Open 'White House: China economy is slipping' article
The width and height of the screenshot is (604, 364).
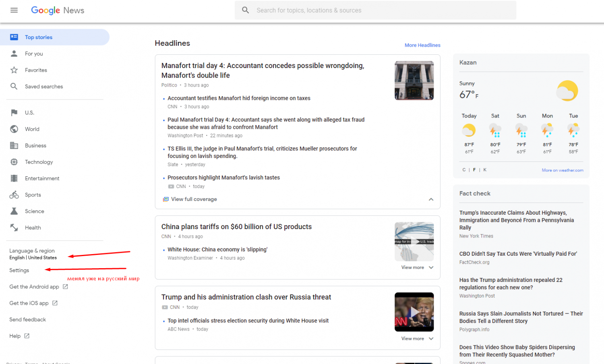[217, 250]
